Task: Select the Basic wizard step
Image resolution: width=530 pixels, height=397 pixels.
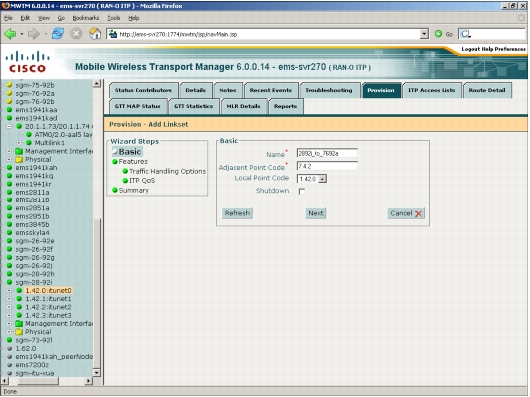Action: [x=130, y=152]
